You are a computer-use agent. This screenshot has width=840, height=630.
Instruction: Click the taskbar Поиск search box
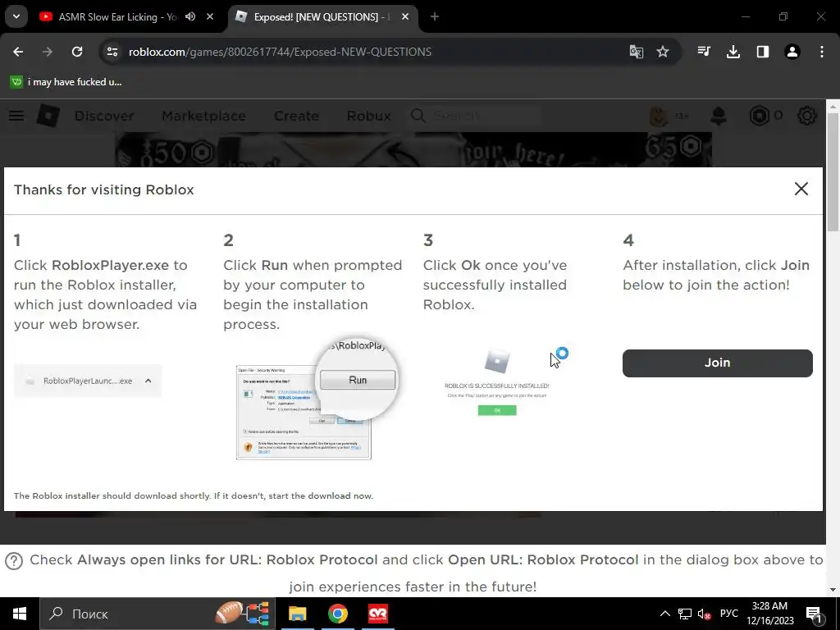[157, 614]
